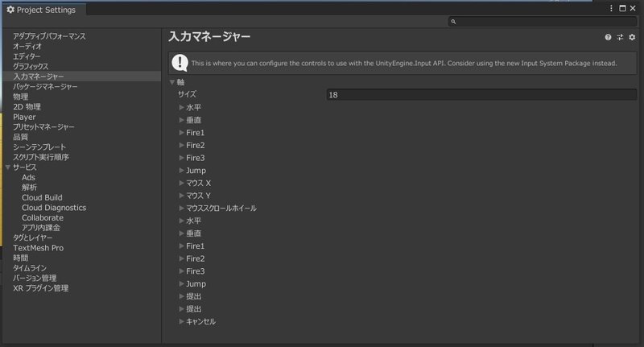Viewport: 644px width, 347px height.
Task: Open the three-dot window options menu
Action: coord(611,8)
